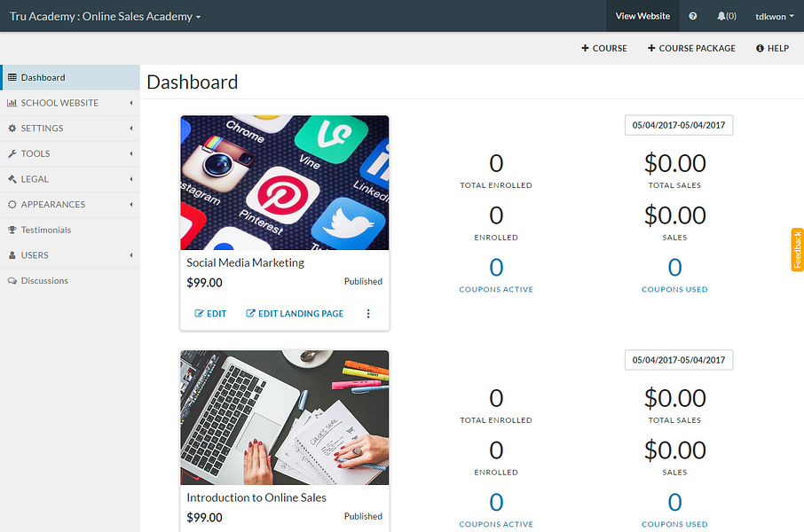Open Testimonials in the sidebar

tap(70, 230)
